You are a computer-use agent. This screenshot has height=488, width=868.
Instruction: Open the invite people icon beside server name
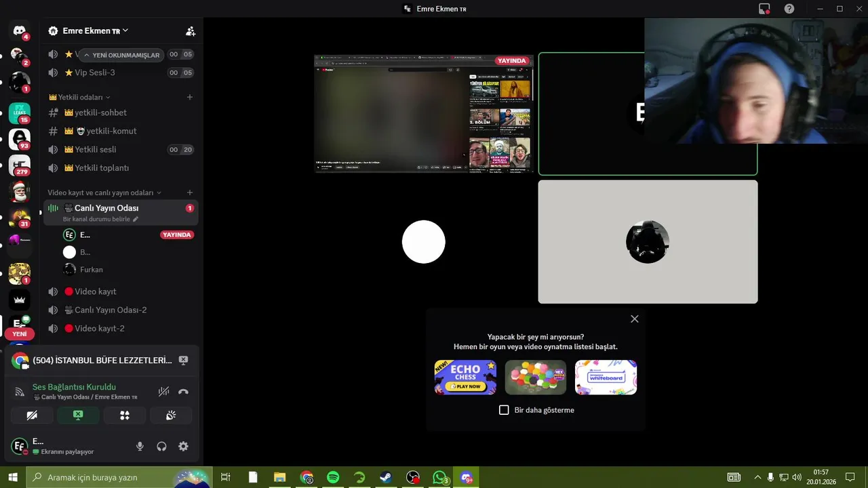coord(191,31)
